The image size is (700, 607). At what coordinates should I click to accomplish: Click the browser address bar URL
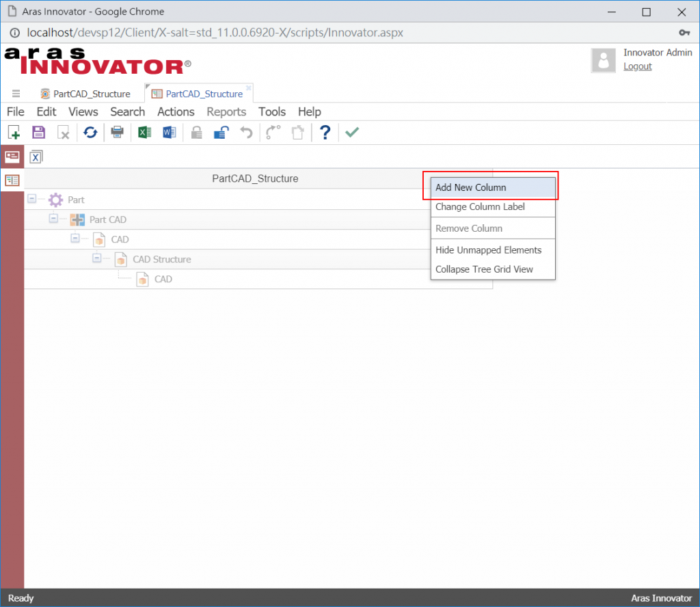point(215,33)
